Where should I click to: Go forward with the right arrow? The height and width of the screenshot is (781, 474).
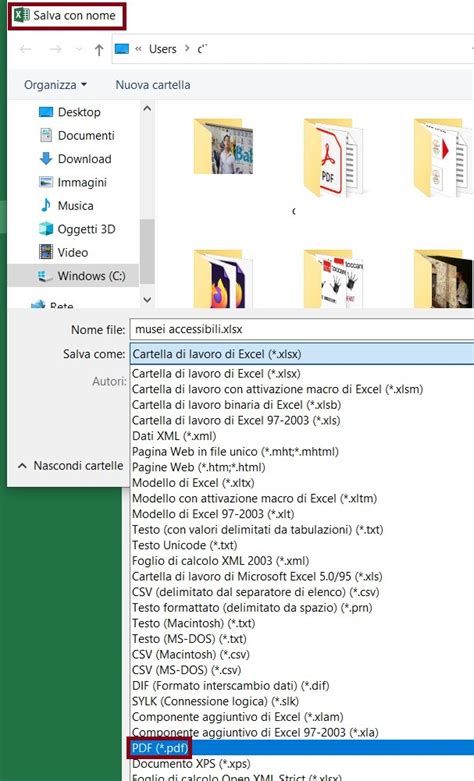(56, 49)
